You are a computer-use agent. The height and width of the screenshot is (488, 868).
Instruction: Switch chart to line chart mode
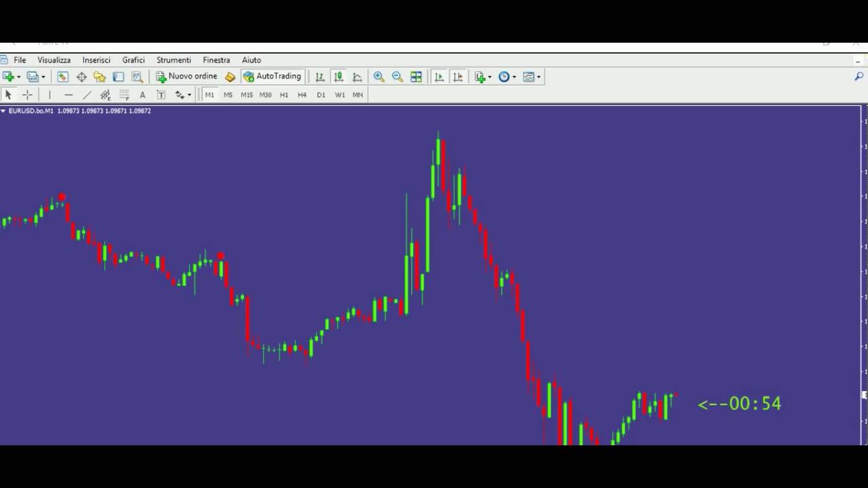coord(357,77)
